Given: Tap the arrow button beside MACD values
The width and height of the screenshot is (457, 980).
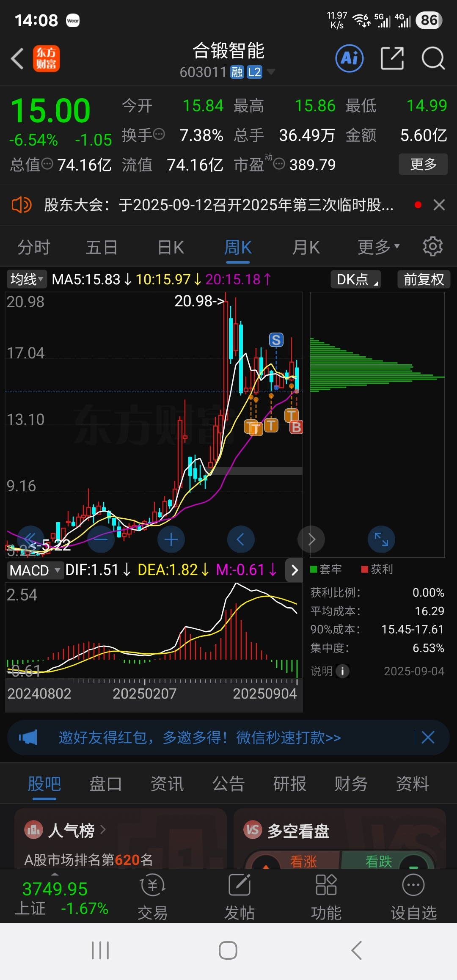Looking at the screenshot, I should click(295, 570).
